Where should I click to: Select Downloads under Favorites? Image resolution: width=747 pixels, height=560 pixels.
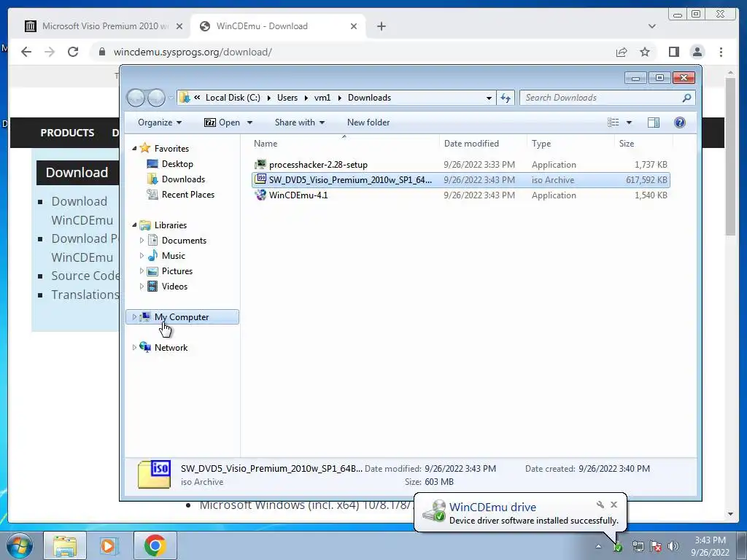coord(183,179)
